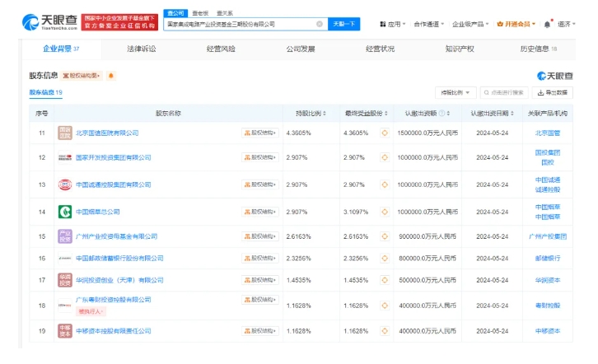Click the beneficiary trace icon in row 17
This screenshot has width=598, height=364.
[385, 280]
